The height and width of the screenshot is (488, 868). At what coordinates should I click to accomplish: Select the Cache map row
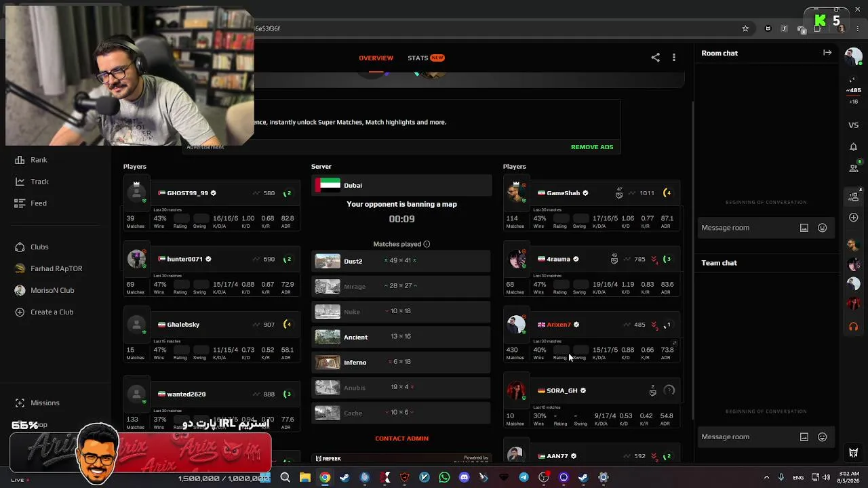pyautogui.click(x=401, y=413)
